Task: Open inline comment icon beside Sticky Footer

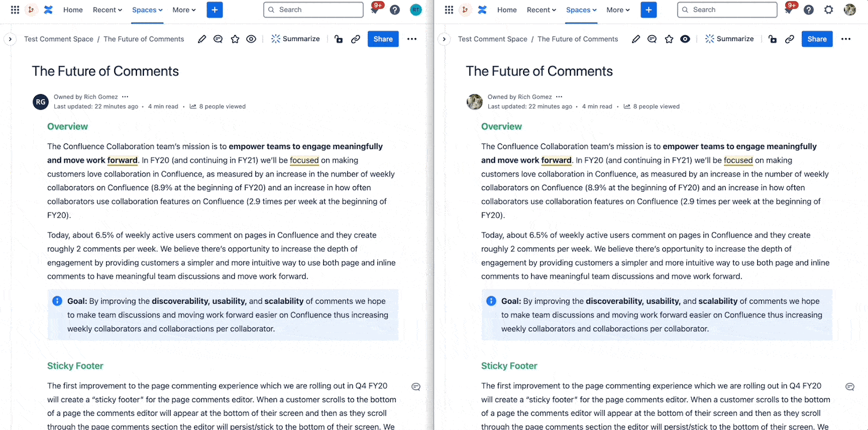Action: pos(416,387)
